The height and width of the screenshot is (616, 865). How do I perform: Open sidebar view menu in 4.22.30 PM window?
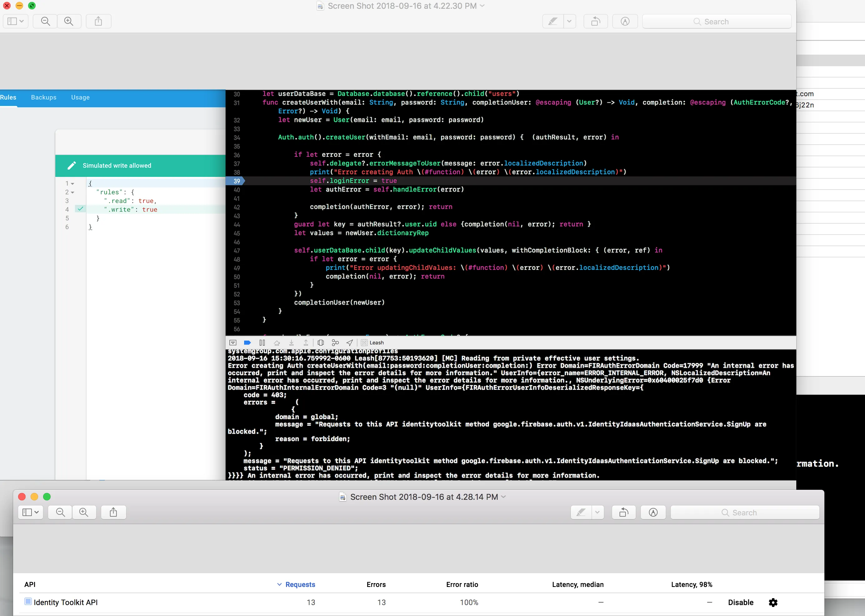(16, 21)
